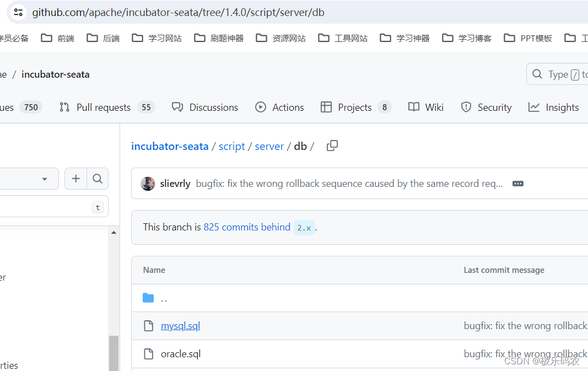Open the mysql.sql file

pyautogui.click(x=180, y=326)
